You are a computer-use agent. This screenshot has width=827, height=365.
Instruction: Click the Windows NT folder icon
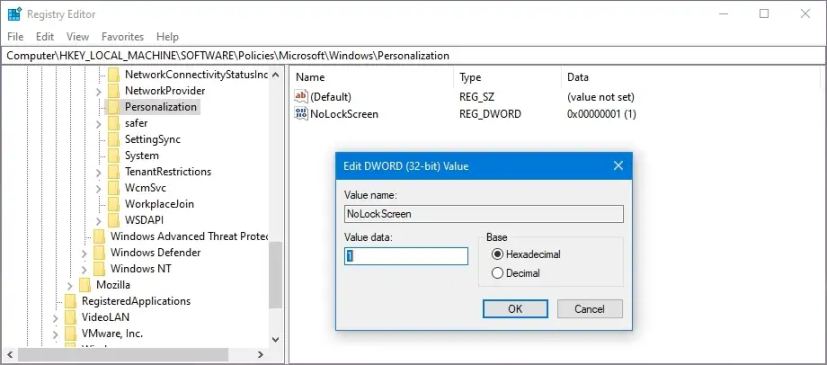click(x=99, y=268)
